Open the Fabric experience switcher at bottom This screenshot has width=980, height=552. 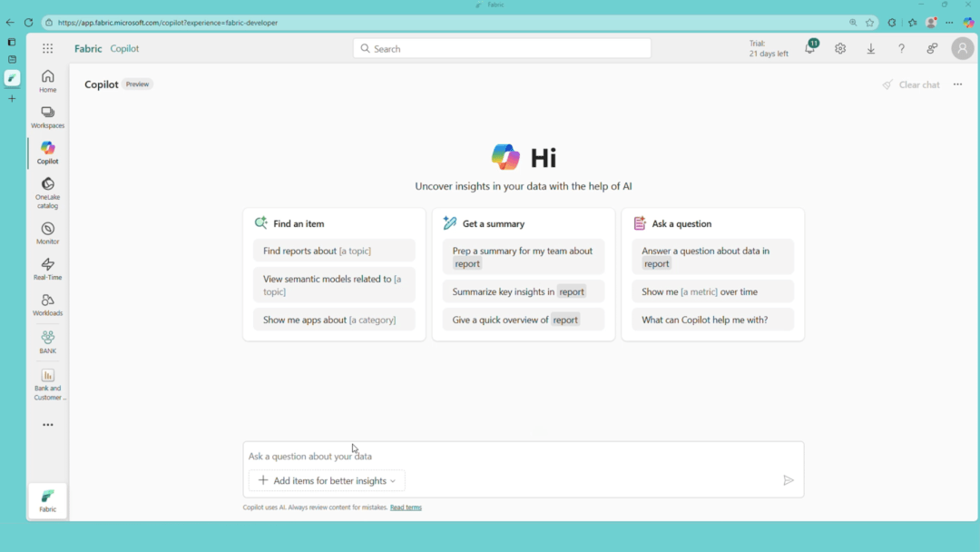(x=47, y=501)
